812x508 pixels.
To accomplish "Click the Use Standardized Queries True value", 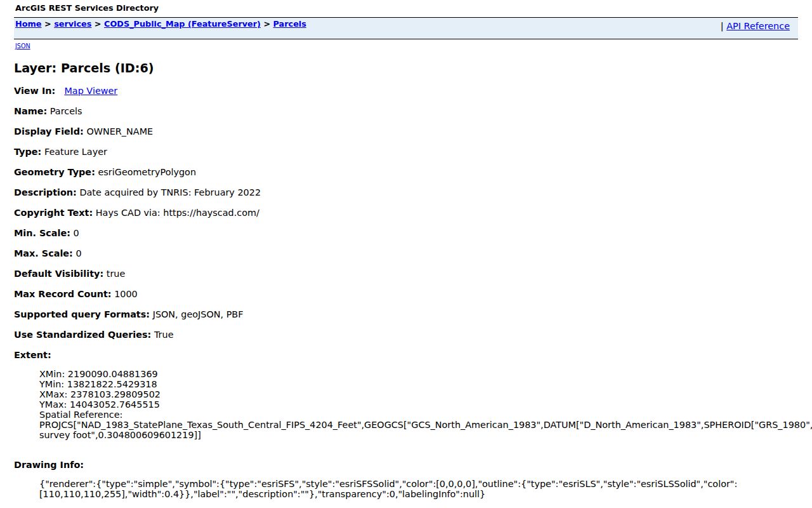I will coord(164,335).
